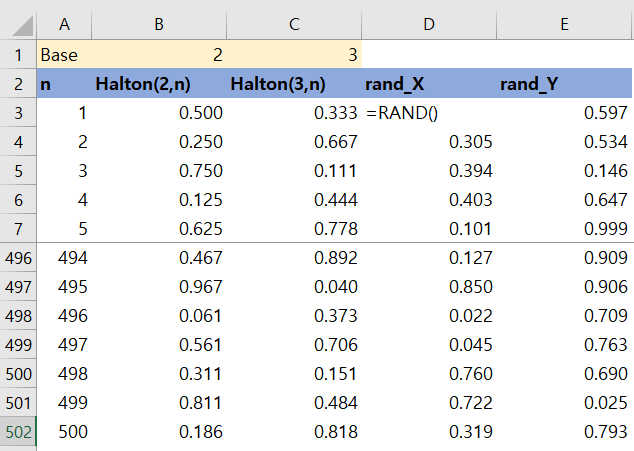Screen dimensions: 634x451
Task: Click cell with value 0.025
Action: click(x=564, y=402)
